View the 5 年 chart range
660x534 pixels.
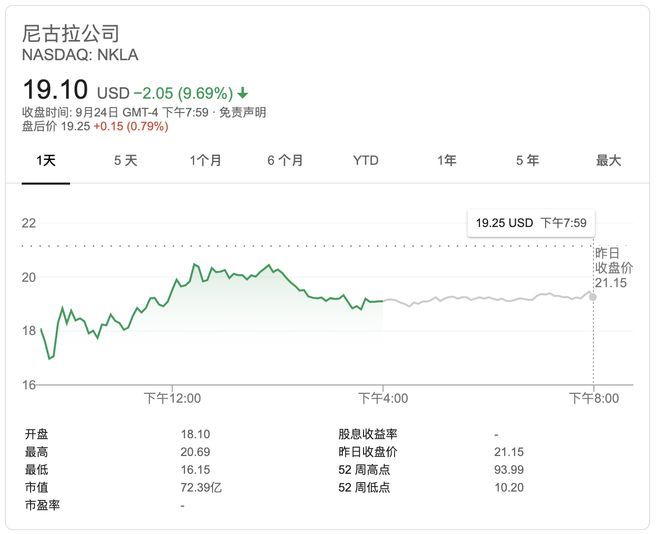tap(527, 160)
